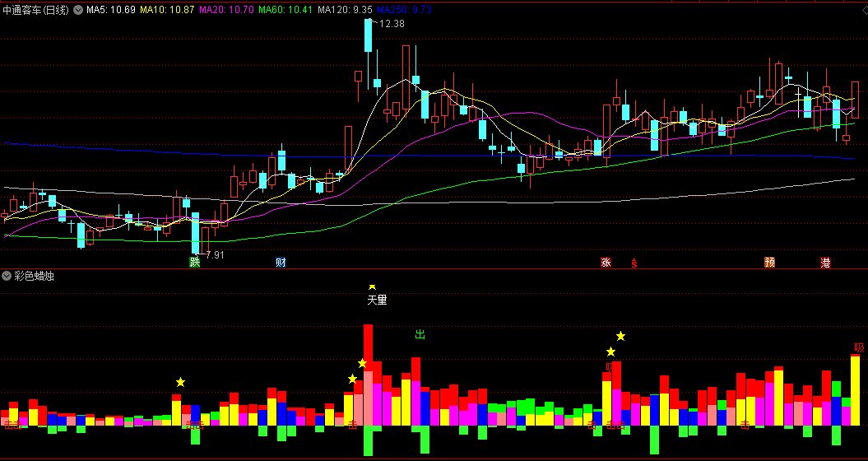This screenshot has width=868, height=461.
Task: Click the partial star icon above 天量
Action: (373, 287)
